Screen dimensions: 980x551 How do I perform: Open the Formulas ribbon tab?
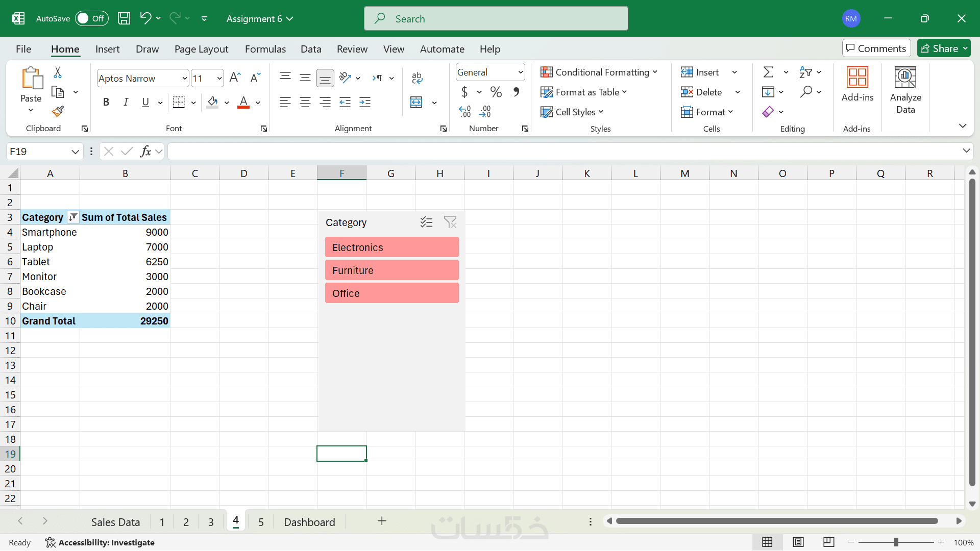pos(265,49)
